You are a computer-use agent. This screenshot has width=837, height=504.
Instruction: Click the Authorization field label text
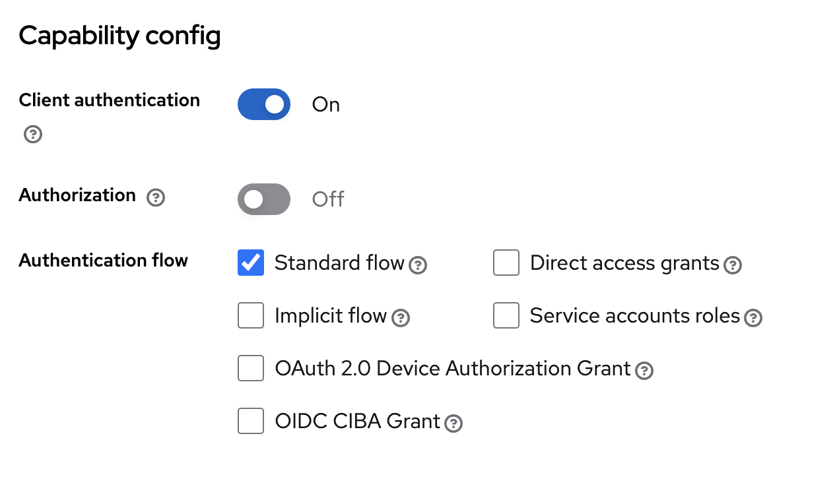point(77,195)
